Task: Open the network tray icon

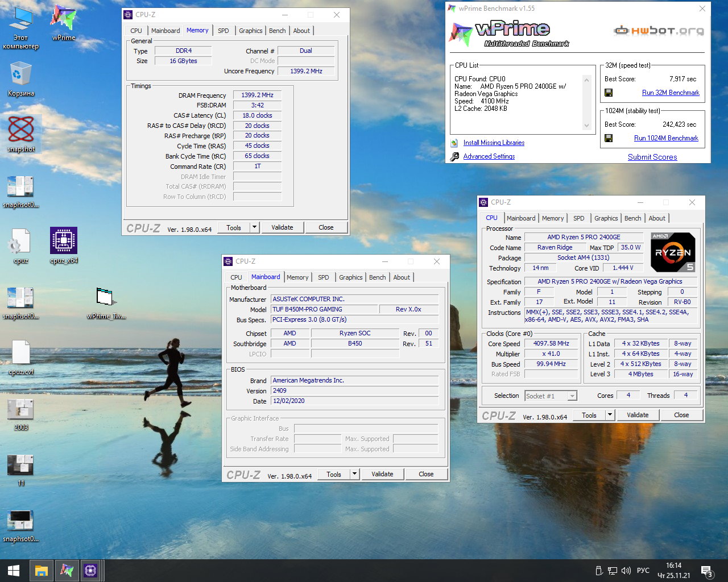Action: (613, 571)
